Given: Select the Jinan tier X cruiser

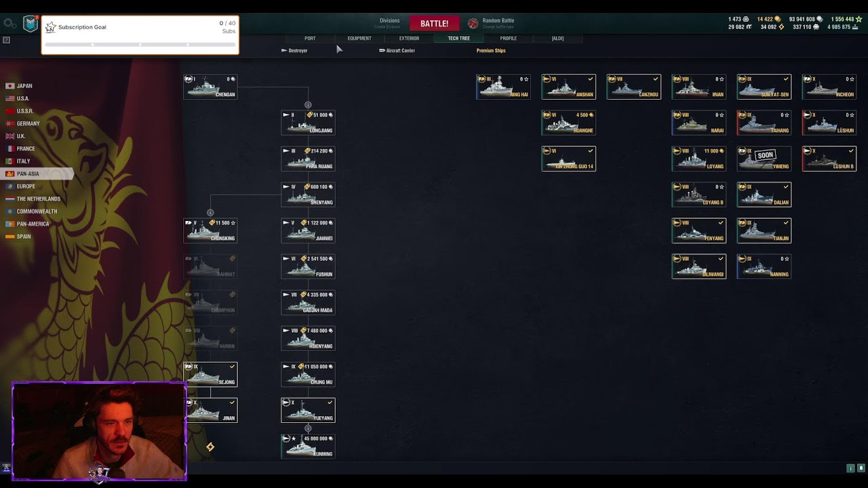Looking at the screenshot, I should click(x=210, y=410).
